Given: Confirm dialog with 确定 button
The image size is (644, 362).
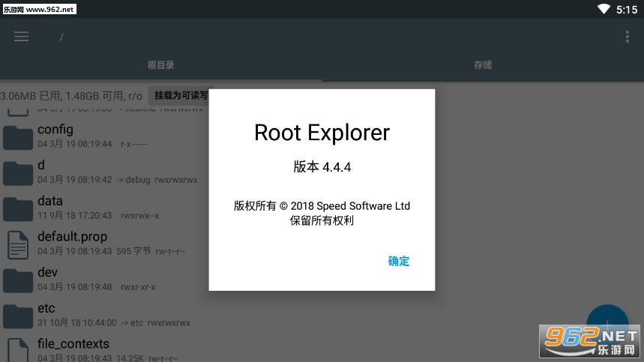Looking at the screenshot, I should [x=398, y=261].
